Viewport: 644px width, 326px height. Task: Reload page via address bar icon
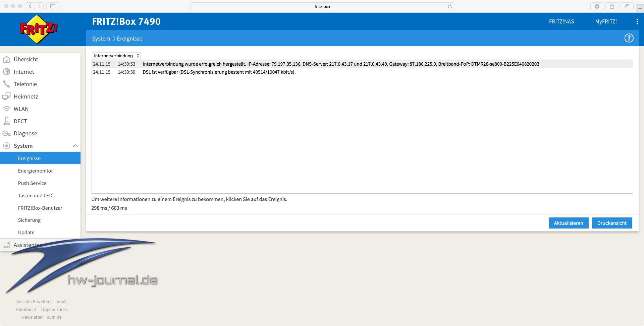[450, 6]
